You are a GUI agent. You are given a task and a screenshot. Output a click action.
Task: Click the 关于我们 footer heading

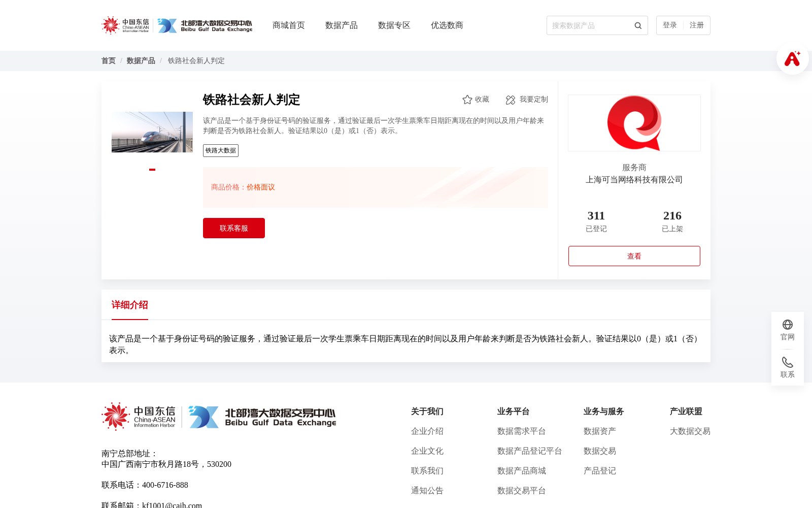click(427, 411)
